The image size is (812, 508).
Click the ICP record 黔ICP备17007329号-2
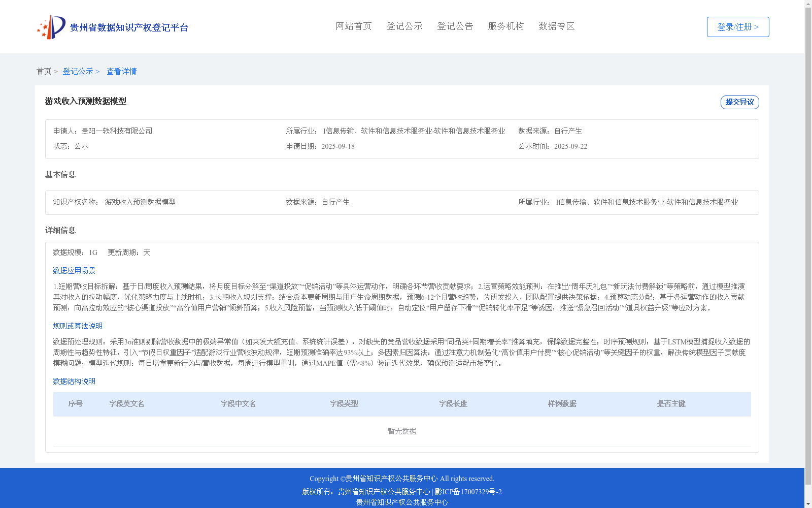coord(468,492)
